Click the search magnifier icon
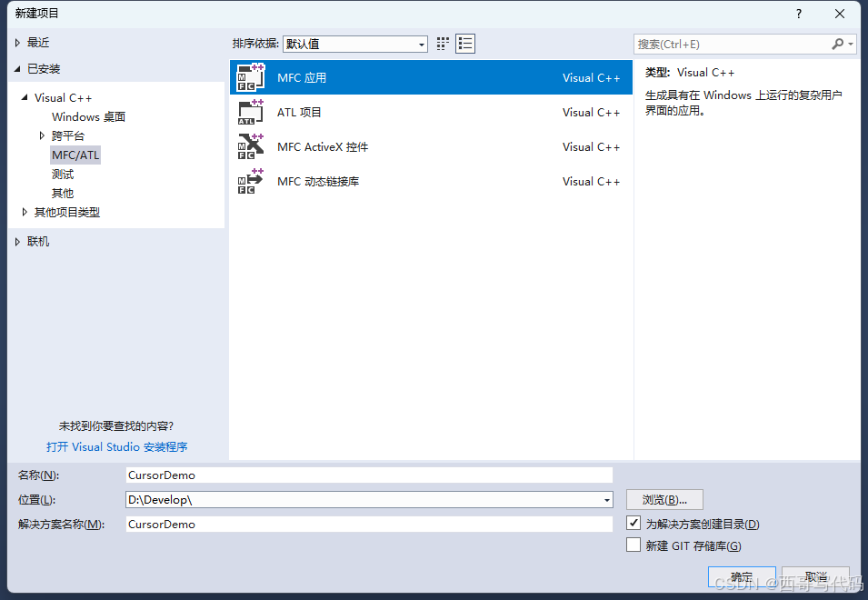The image size is (868, 600). point(837,44)
